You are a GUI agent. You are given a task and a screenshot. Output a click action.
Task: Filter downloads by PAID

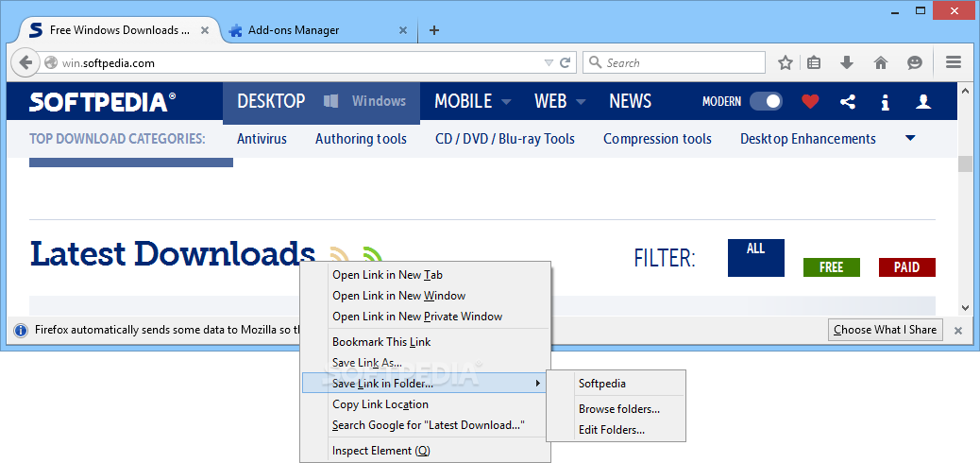907,267
